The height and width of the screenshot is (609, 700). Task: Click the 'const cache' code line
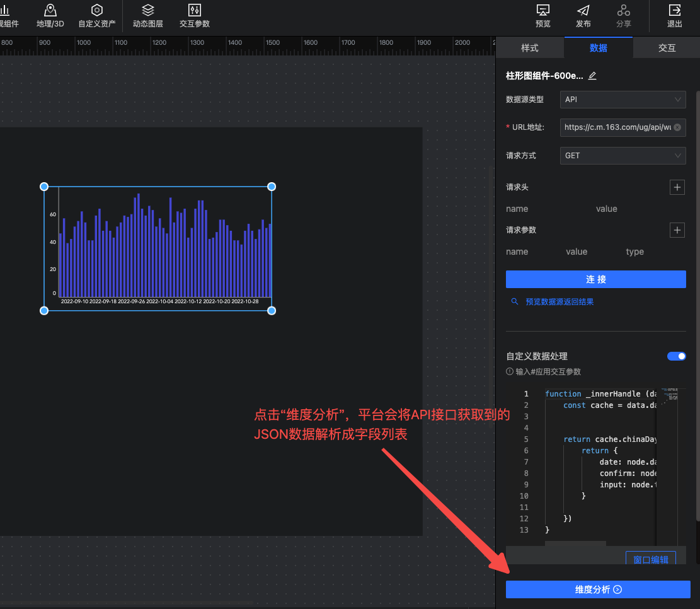point(610,405)
